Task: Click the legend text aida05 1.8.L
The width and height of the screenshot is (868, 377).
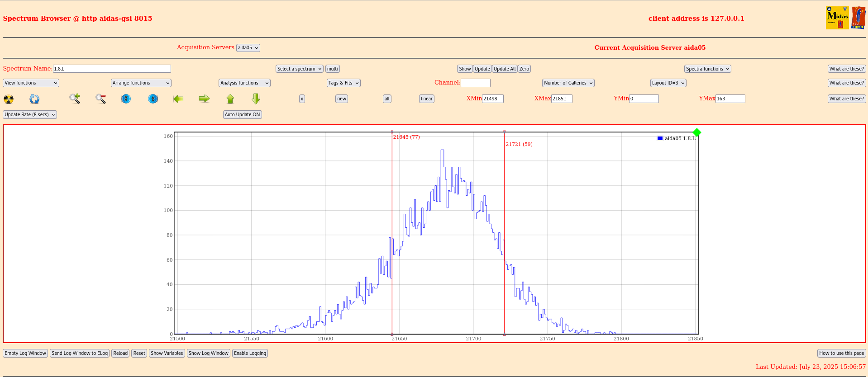Action: (x=680, y=138)
